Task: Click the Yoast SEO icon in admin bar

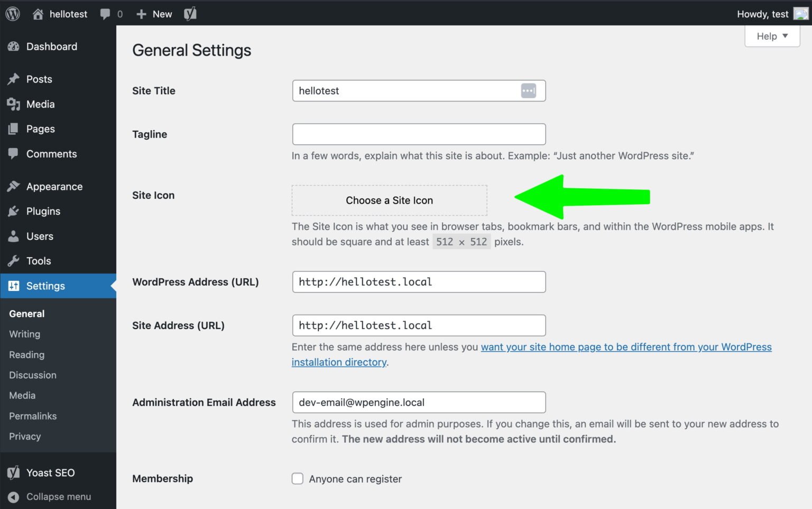Action: click(x=189, y=13)
